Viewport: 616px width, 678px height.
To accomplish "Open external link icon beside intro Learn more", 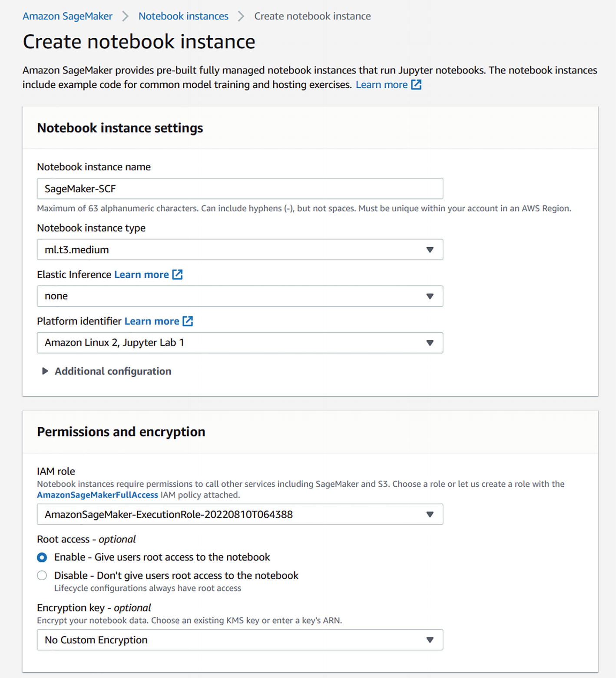I will pyautogui.click(x=416, y=85).
